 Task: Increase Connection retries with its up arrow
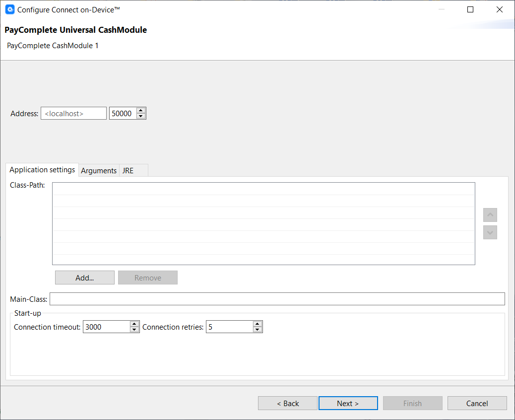coord(257,324)
